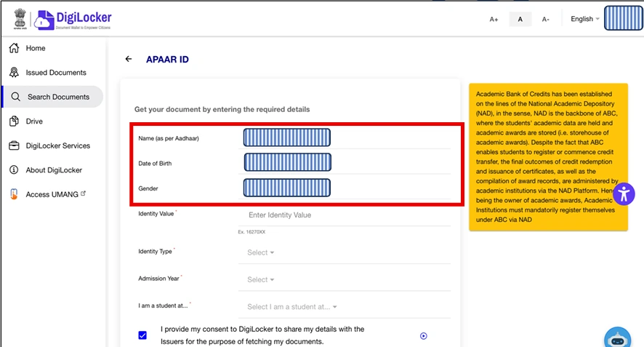This screenshot has height=347, width=644.
Task: Click the play icon beside consent text
Action: 424,335
